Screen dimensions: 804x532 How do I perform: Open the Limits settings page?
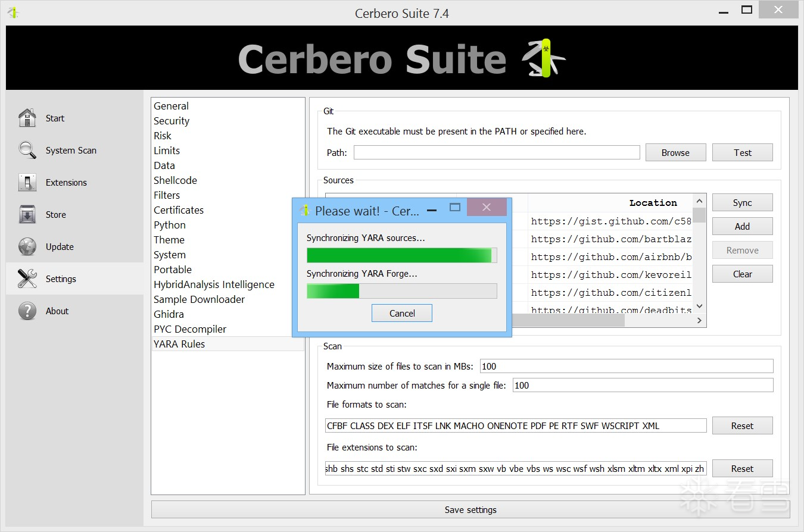point(228,151)
